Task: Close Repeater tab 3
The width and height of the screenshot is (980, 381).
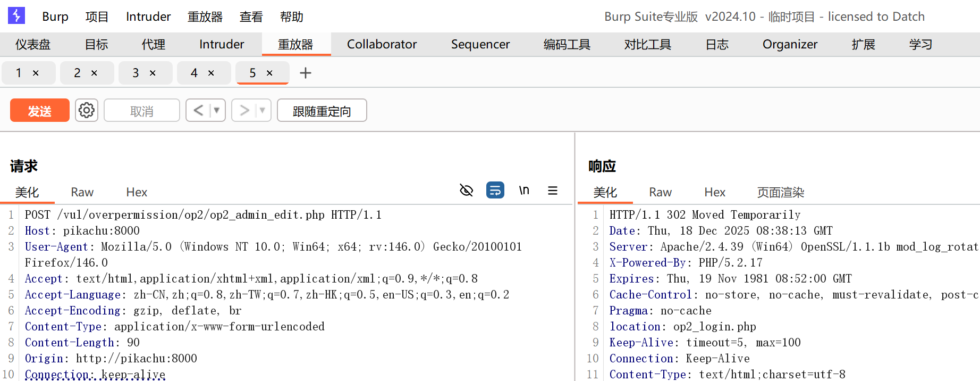Action: click(x=153, y=73)
